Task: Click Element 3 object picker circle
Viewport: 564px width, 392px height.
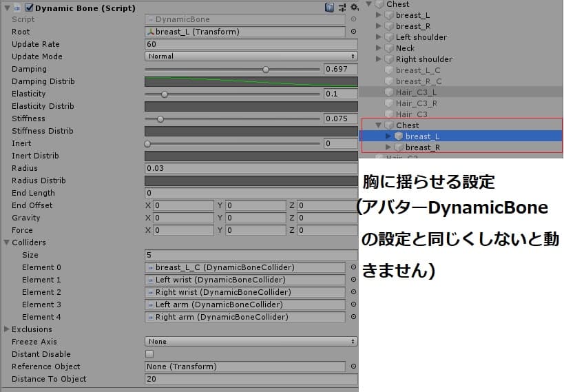Action: [353, 305]
